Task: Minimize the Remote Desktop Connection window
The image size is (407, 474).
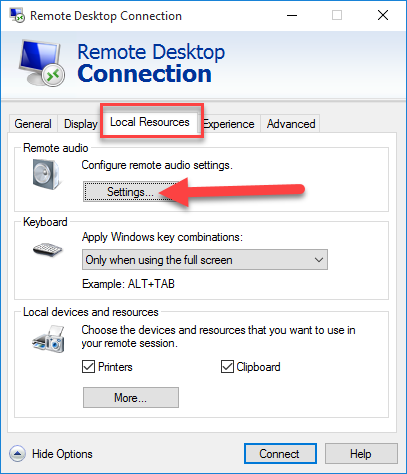Action: [292, 15]
